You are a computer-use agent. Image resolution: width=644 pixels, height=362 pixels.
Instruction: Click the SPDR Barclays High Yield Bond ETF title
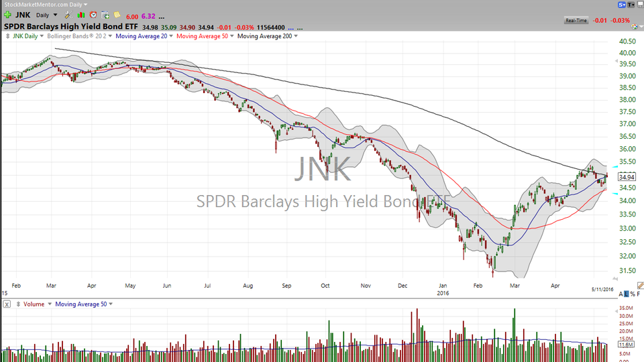point(71,27)
